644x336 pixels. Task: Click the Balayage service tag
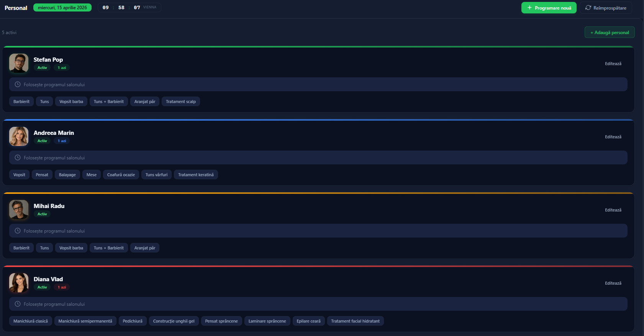(x=67, y=175)
